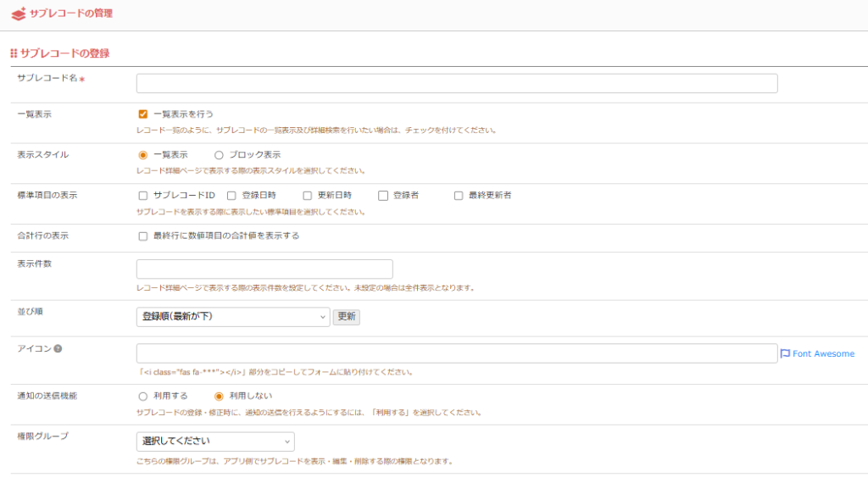This screenshot has width=868, height=483.
Task: Enable the 登録者 checkbox
Action: coord(383,196)
